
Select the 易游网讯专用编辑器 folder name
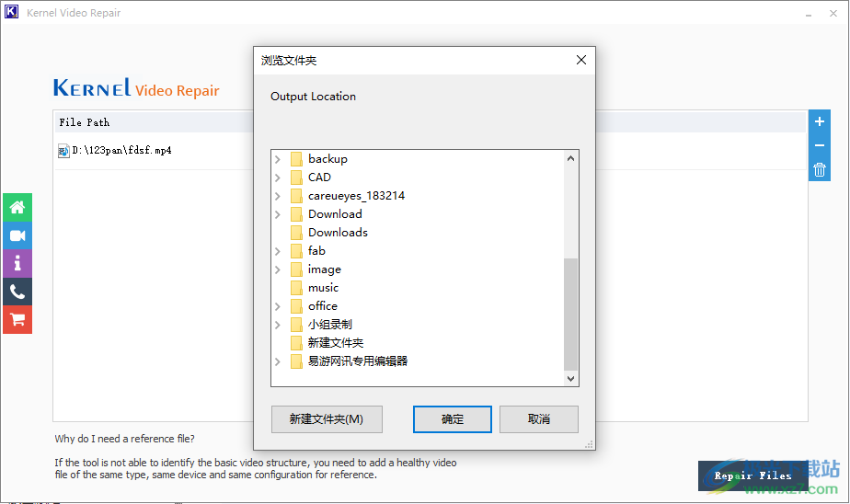tap(358, 361)
